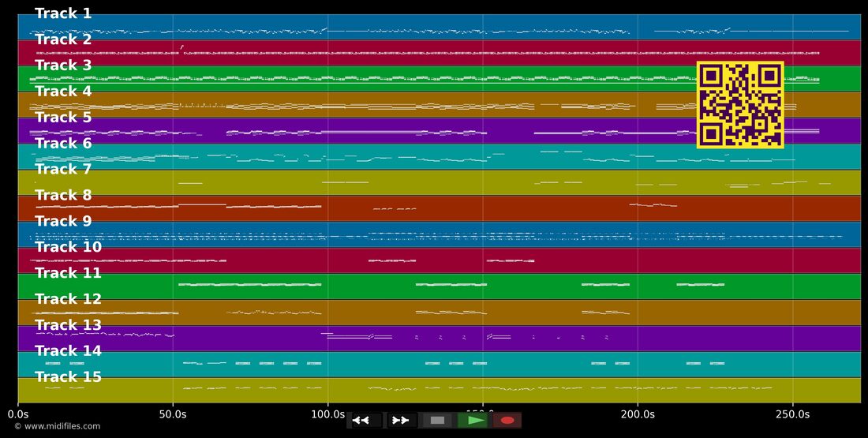
Task: Select the Track 10 label
Action: pyautogui.click(x=68, y=247)
